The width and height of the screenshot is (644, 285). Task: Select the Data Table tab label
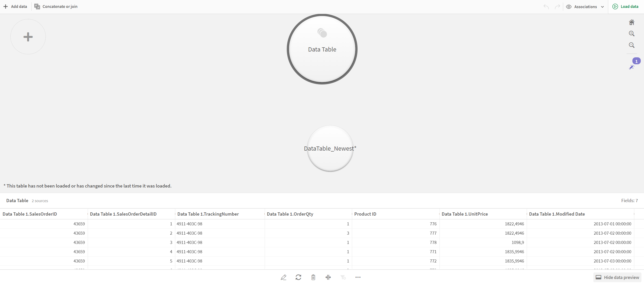click(17, 200)
